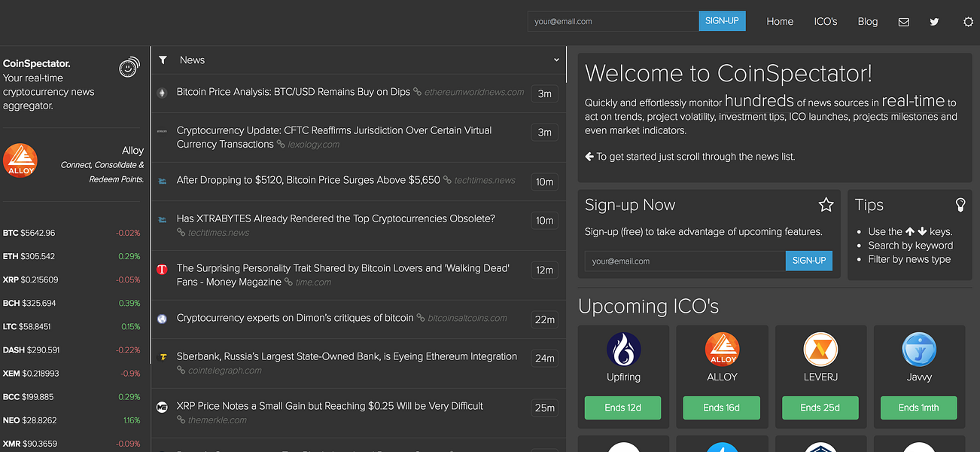The image size is (980, 452).
Task: Click ALLOY 'Ends 16d' button
Action: tap(722, 408)
